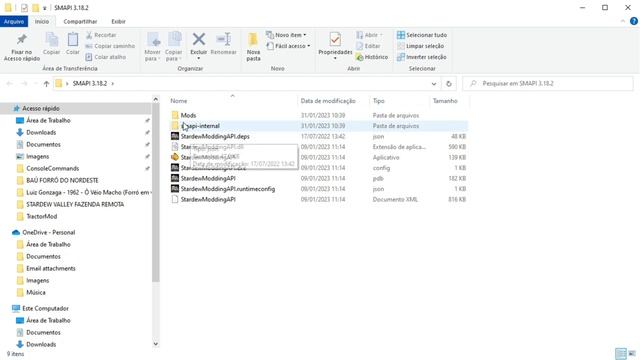Switch to the Compartilhar ribbon tab

[80, 21]
